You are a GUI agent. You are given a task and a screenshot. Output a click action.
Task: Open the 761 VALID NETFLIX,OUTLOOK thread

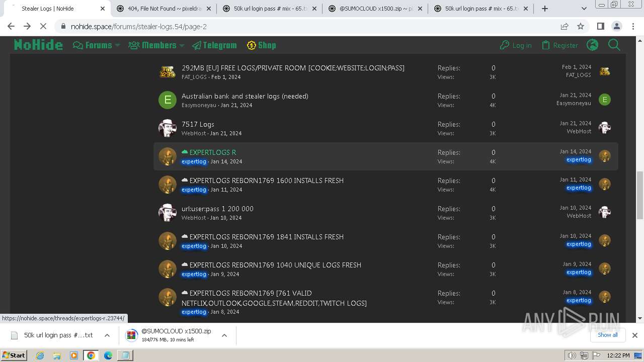pyautogui.click(x=274, y=298)
